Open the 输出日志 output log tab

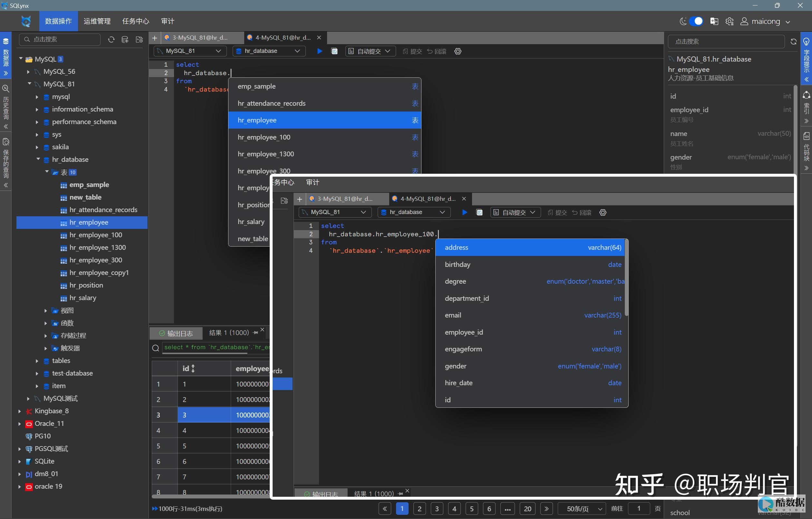coord(176,333)
